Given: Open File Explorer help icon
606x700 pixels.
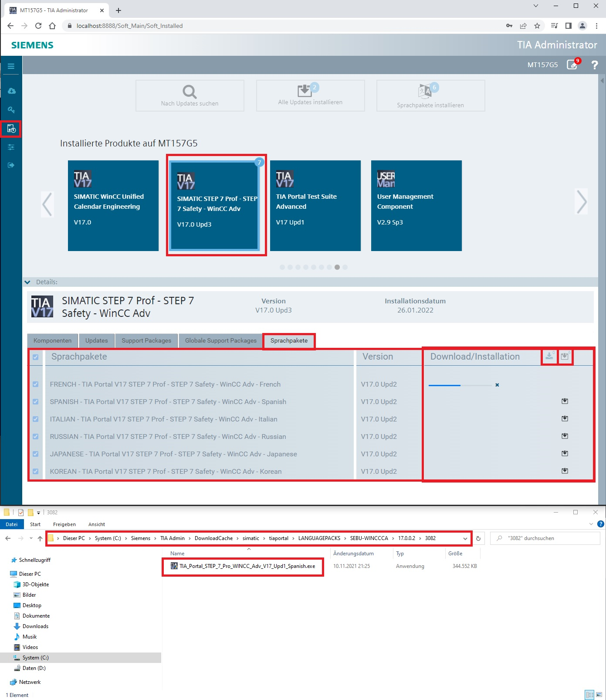Looking at the screenshot, I should pyautogui.click(x=600, y=524).
